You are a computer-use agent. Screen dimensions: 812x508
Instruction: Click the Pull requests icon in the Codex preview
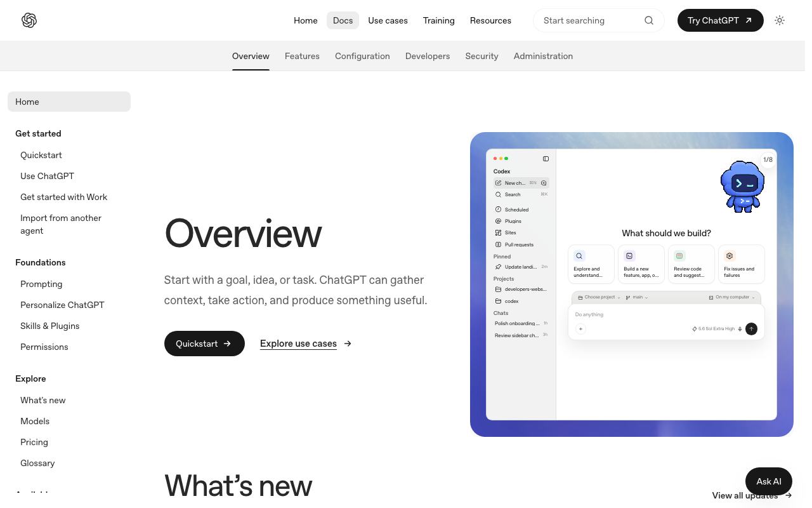click(498, 244)
